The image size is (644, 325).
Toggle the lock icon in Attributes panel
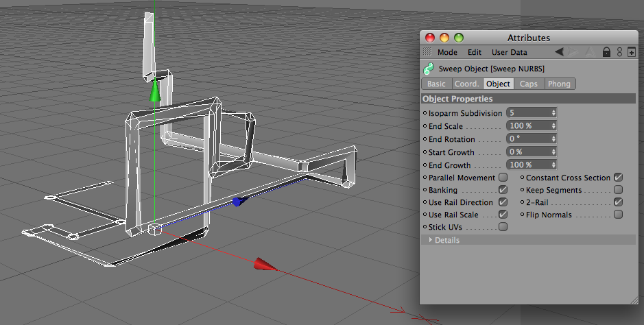(x=606, y=51)
